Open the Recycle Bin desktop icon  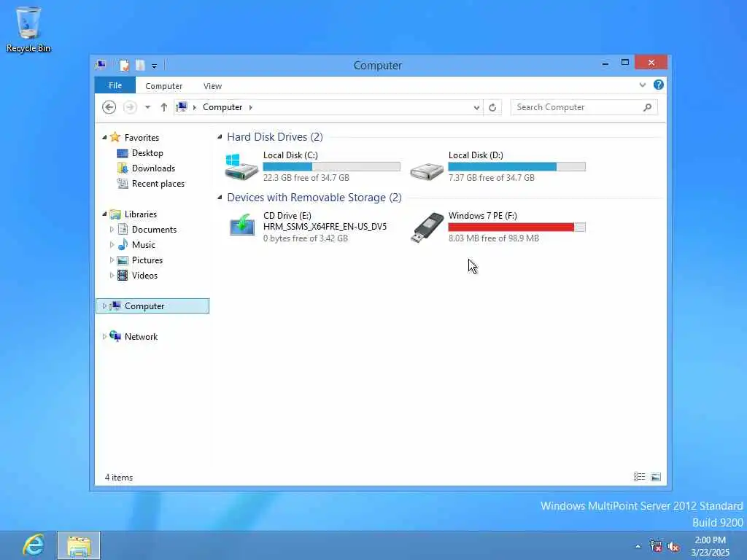click(x=28, y=29)
